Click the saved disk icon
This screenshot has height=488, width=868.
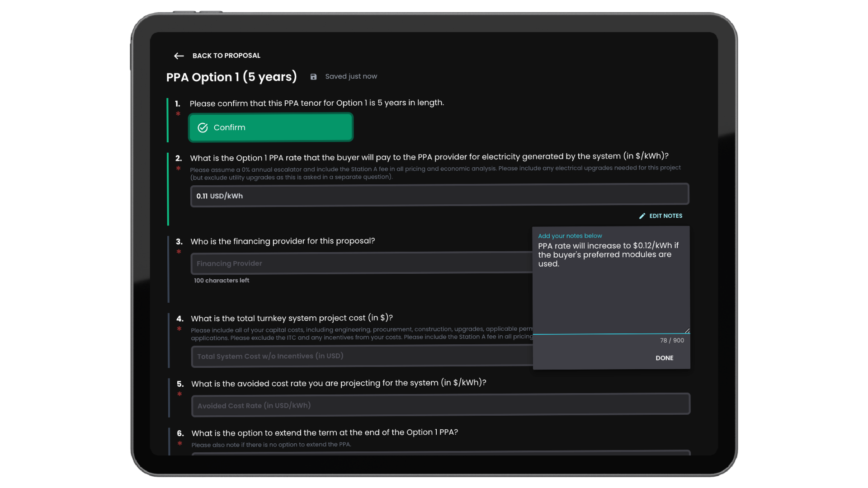(x=313, y=77)
